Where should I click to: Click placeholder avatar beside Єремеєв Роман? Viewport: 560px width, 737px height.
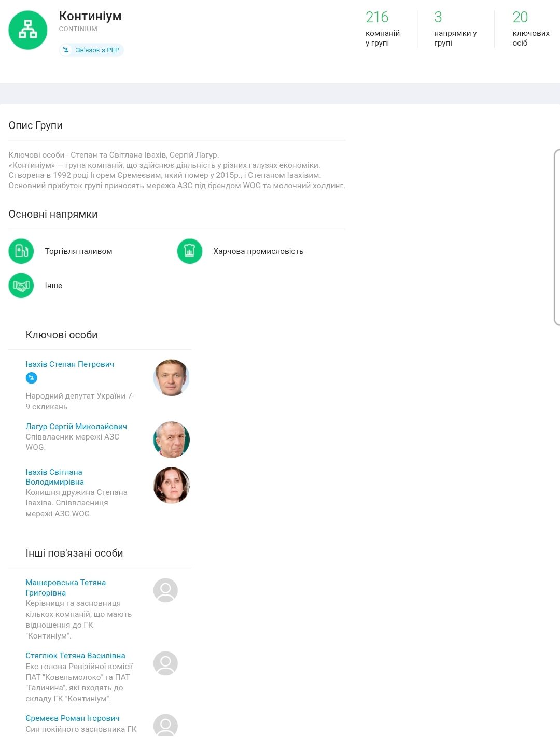[x=165, y=726]
